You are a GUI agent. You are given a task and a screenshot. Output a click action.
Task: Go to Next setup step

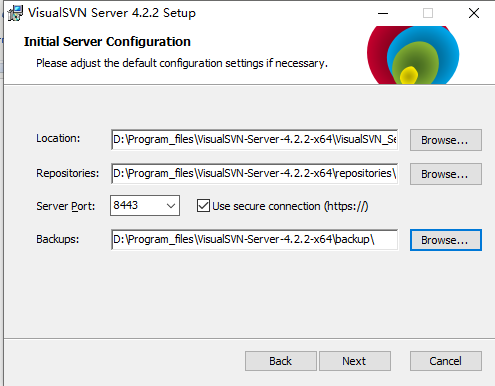pos(355,361)
